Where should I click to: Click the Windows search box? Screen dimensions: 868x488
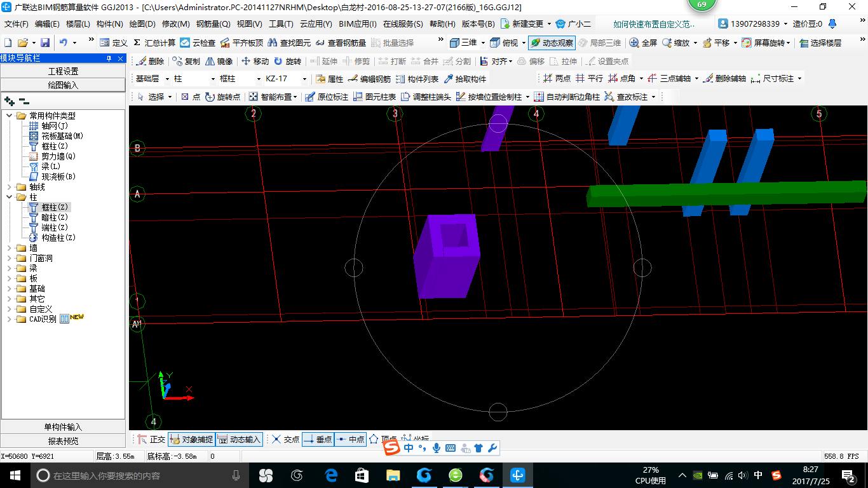click(139, 475)
